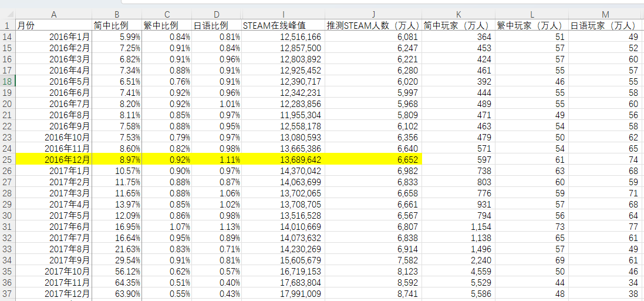The width and height of the screenshot is (644, 301).
Task: Click the 简中玩家(万人) header cell
Action: tap(458, 25)
